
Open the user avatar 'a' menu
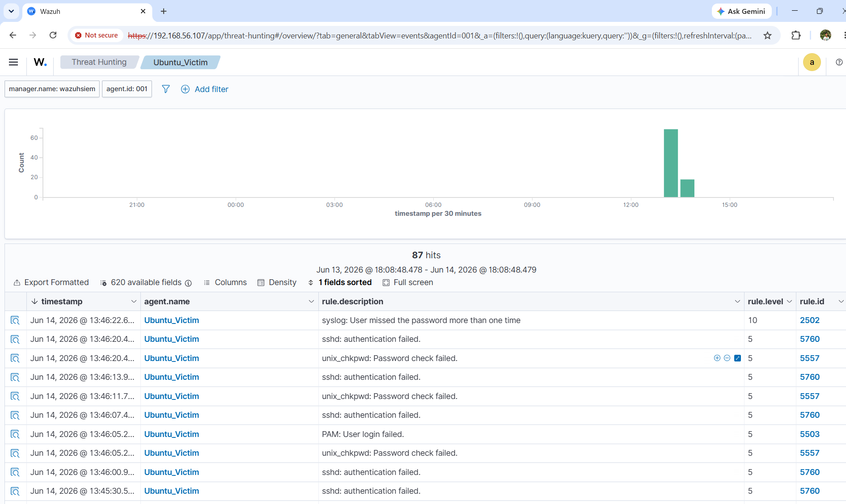(x=812, y=62)
